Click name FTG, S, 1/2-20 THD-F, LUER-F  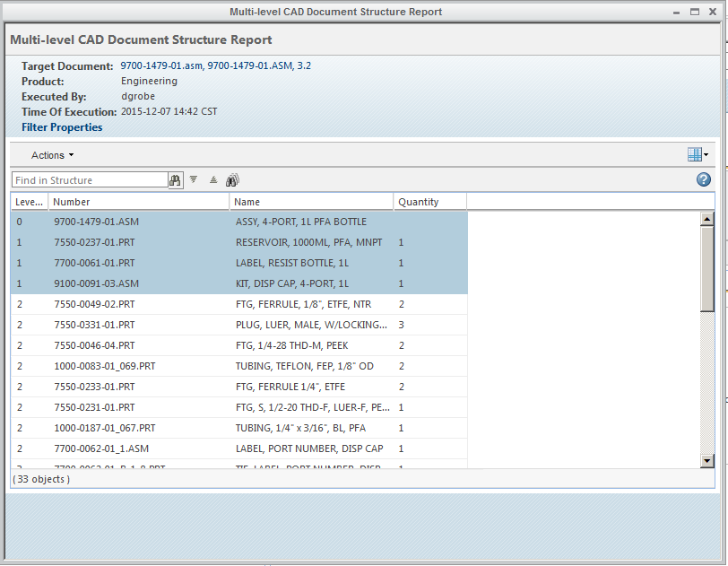313,407
